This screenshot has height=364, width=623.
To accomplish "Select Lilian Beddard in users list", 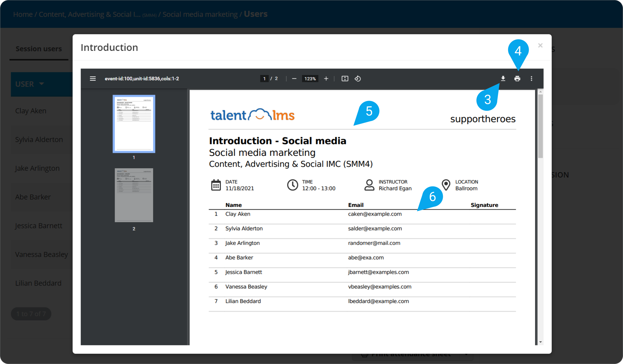I will [38, 283].
